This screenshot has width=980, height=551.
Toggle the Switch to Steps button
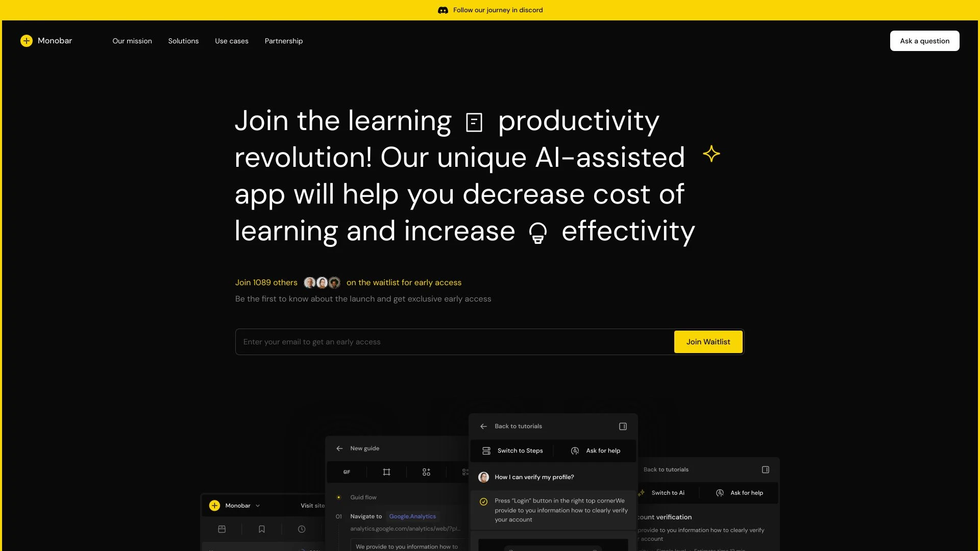coord(513,450)
